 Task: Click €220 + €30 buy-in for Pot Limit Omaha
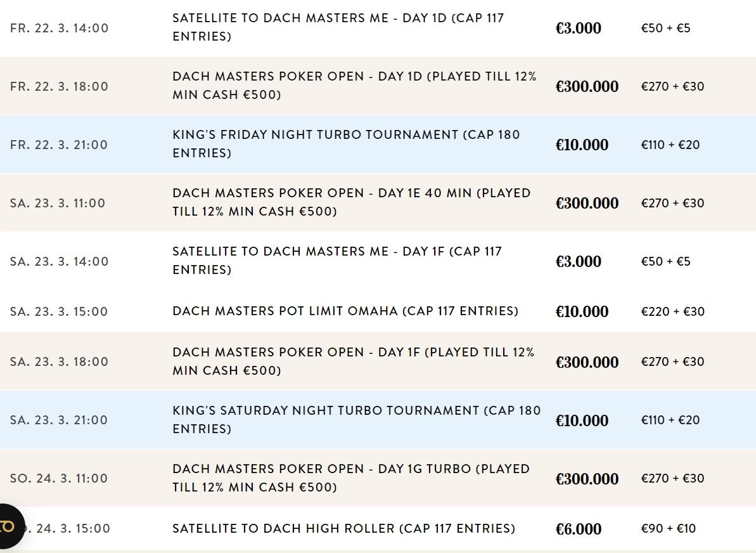point(672,312)
